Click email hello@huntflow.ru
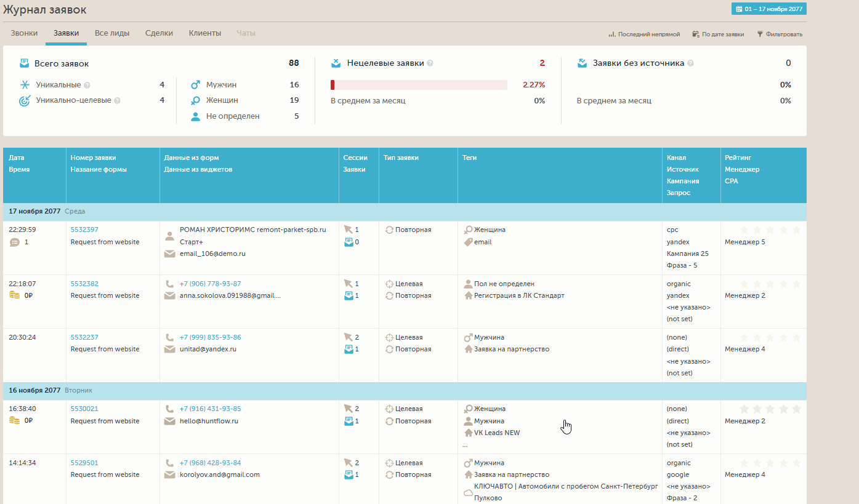This screenshot has width=859, height=504. tap(209, 421)
